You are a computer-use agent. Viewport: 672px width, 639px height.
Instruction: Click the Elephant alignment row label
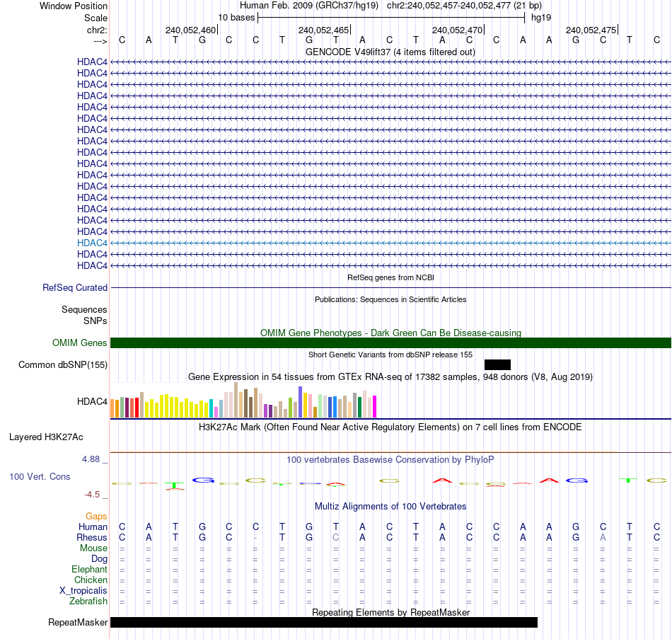90,569
